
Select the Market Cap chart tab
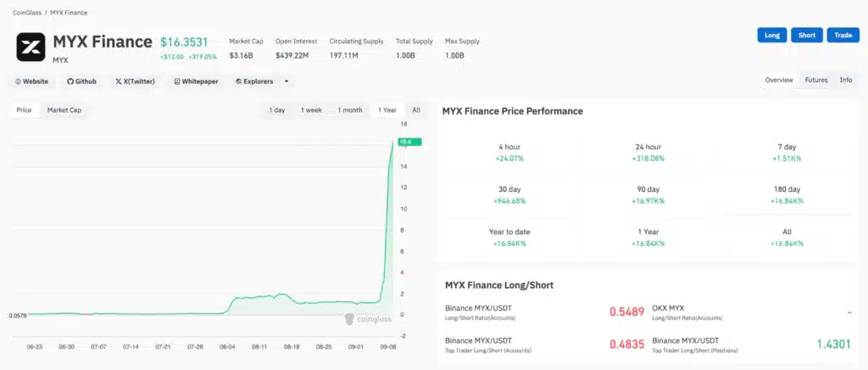(x=64, y=110)
